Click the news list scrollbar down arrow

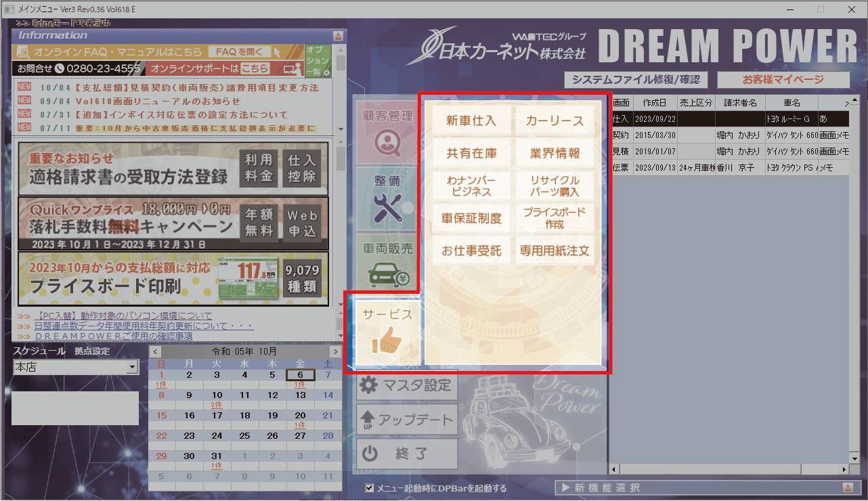(341, 129)
